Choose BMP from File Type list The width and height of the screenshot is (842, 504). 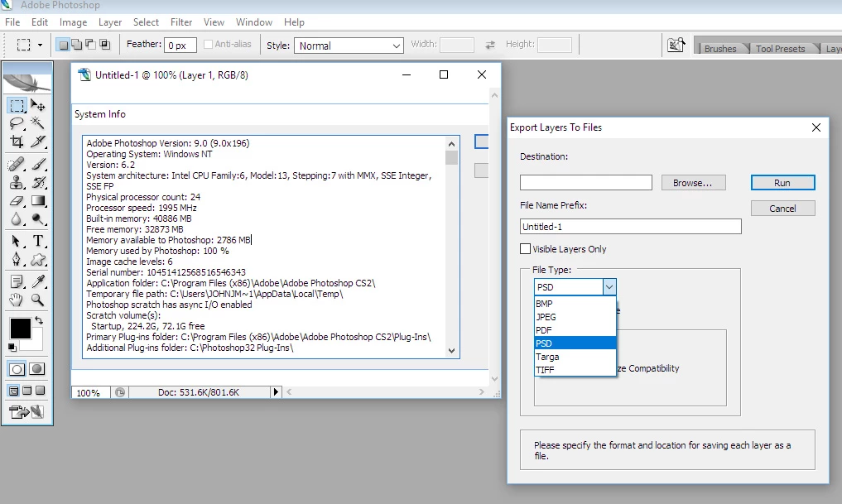coord(575,303)
